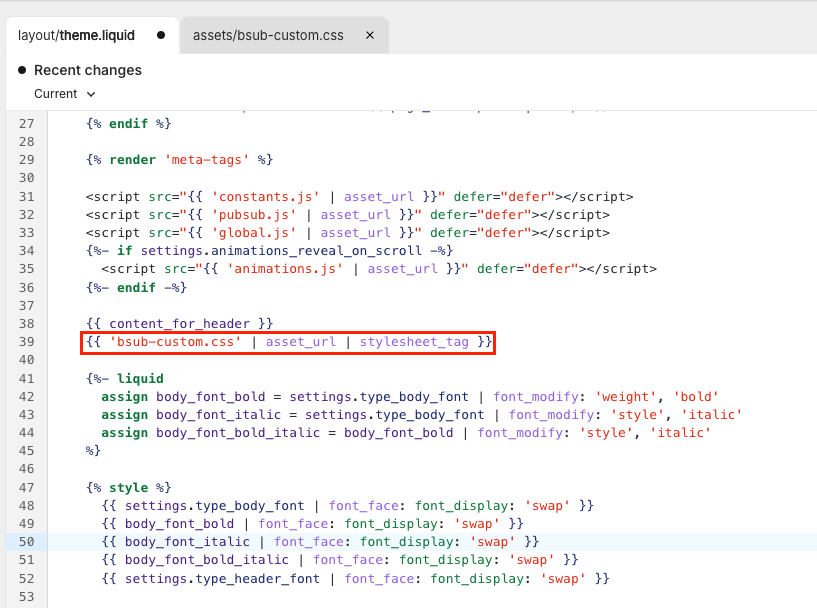Click line number 47 in the gutter

click(x=27, y=488)
